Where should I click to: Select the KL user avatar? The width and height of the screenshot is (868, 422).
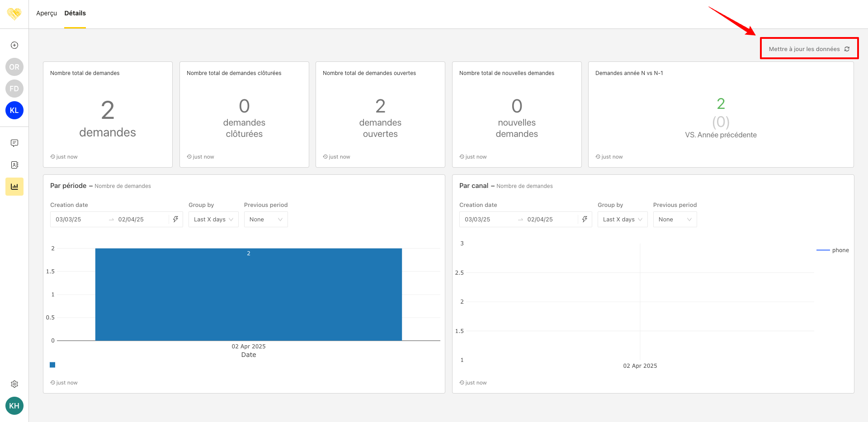tap(14, 110)
